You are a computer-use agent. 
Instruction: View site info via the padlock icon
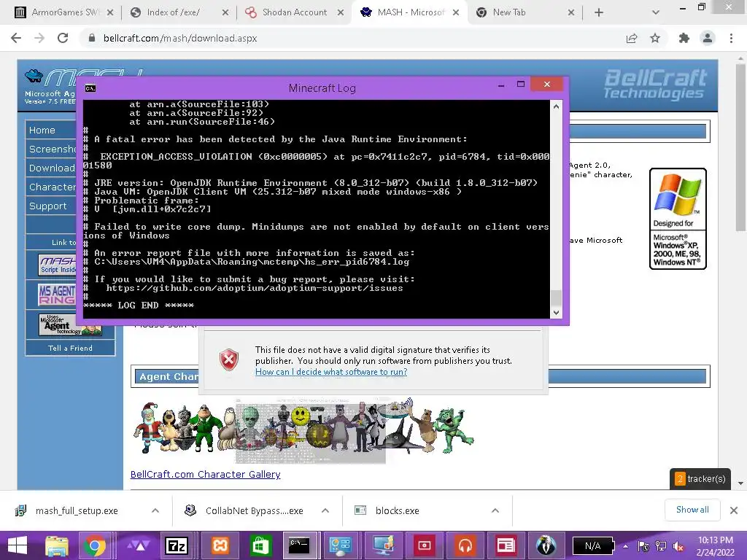pos(92,38)
